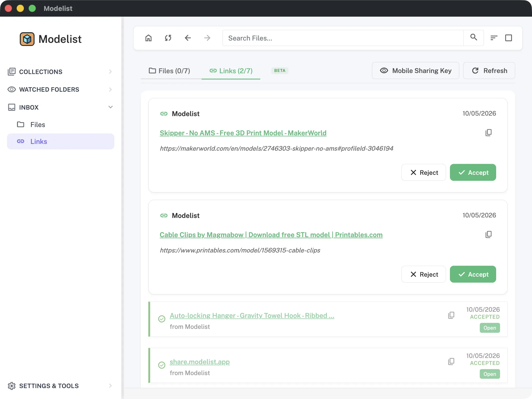Copy the Auto-locking Hanger link
Viewport: 532px width, 399px height.
point(451,315)
